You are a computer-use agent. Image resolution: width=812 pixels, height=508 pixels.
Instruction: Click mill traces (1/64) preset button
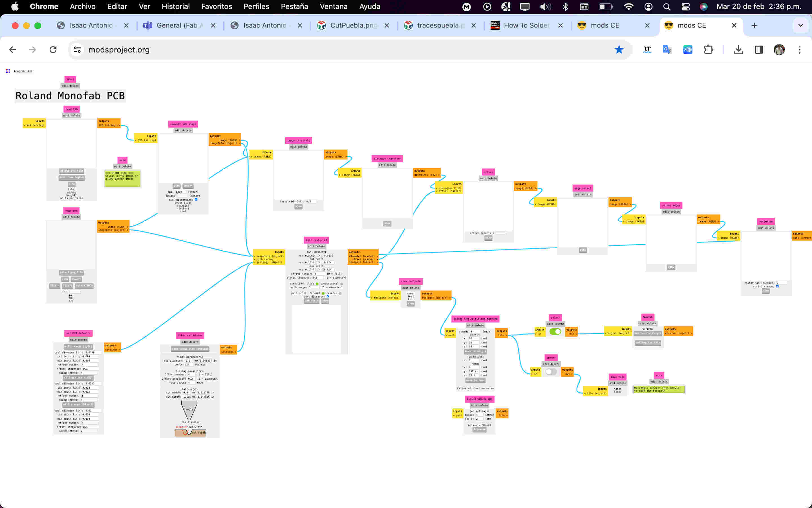(x=78, y=346)
